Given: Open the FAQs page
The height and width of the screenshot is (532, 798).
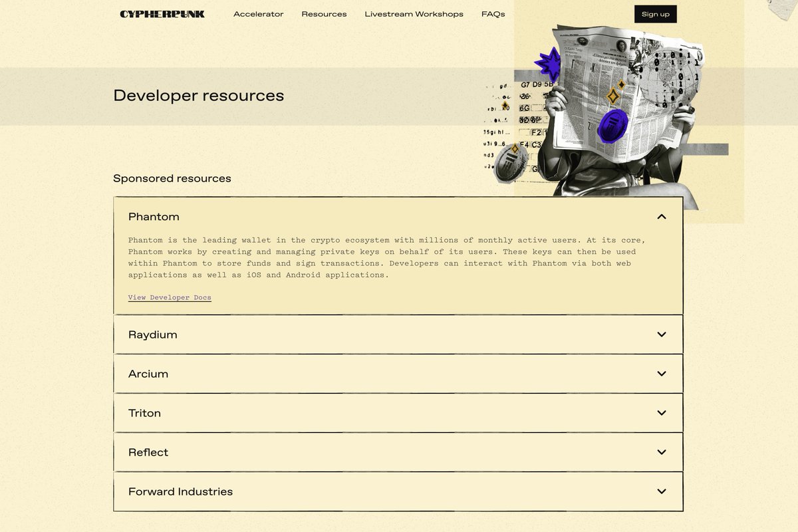Looking at the screenshot, I should click(x=493, y=14).
